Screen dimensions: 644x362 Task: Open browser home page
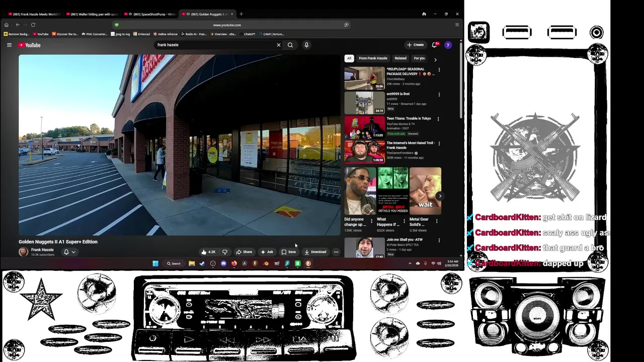tap(6, 25)
